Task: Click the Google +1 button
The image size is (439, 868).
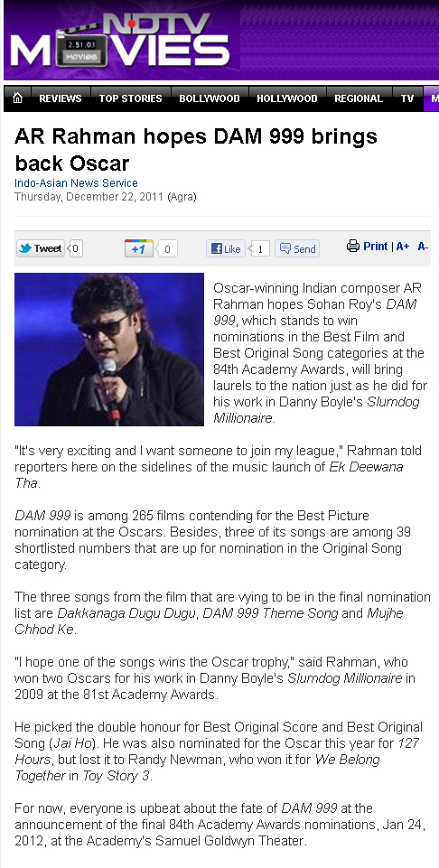Action: tap(138, 248)
